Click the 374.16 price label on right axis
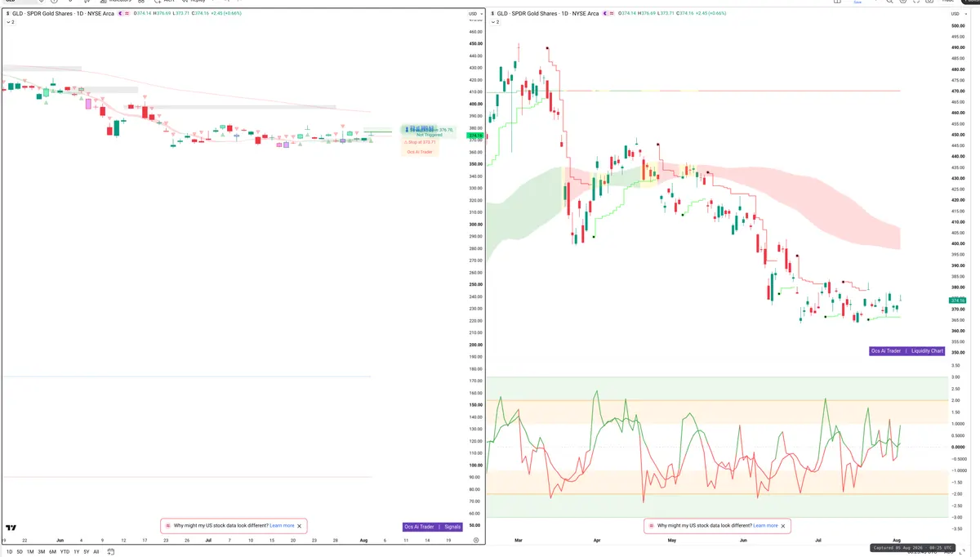Viewport: 980px width, 557px height. [x=958, y=301]
